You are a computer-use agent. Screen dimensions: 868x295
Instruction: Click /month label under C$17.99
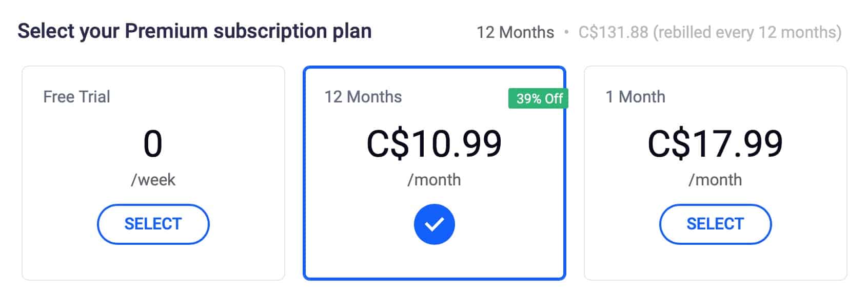pos(715,180)
